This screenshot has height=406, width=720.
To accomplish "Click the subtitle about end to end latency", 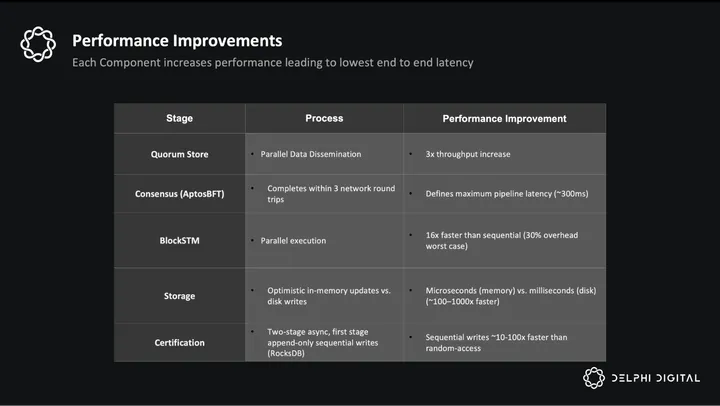I will pyautogui.click(x=272, y=63).
